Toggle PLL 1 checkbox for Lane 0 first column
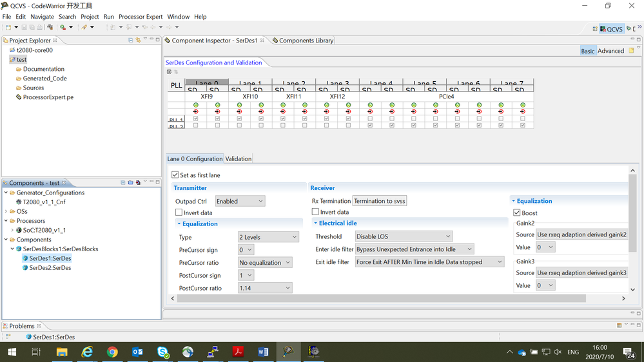Viewport: 644px width, 362px height. pos(196,119)
